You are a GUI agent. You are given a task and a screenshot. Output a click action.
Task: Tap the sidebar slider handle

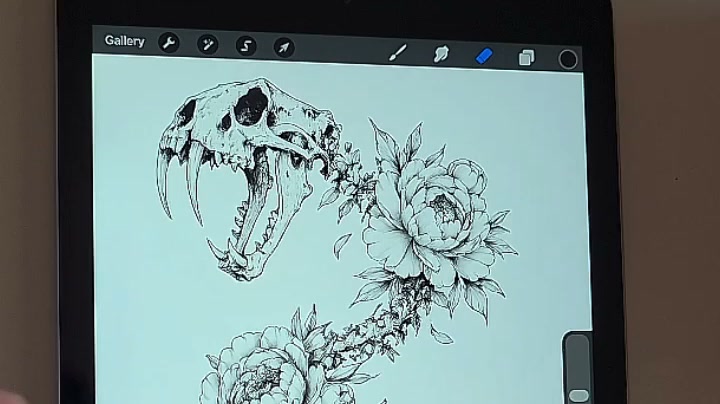[579, 395]
